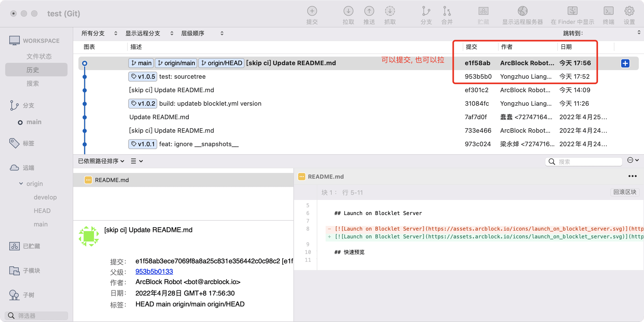Screen dimensions: 644x322
Task: Select 历史 in the workspace sidebar
Action: pyautogui.click(x=36, y=70)
